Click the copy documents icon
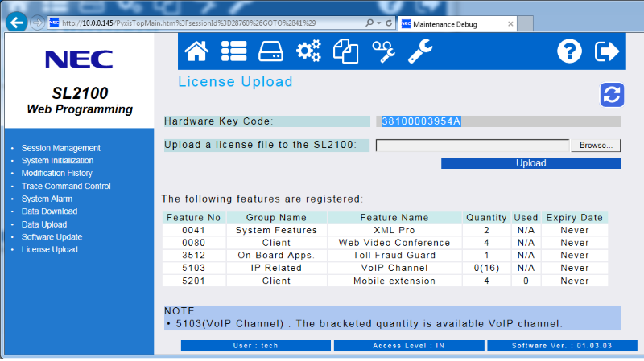Viewport: 644px width, 361px height. (x=345, y=51)
